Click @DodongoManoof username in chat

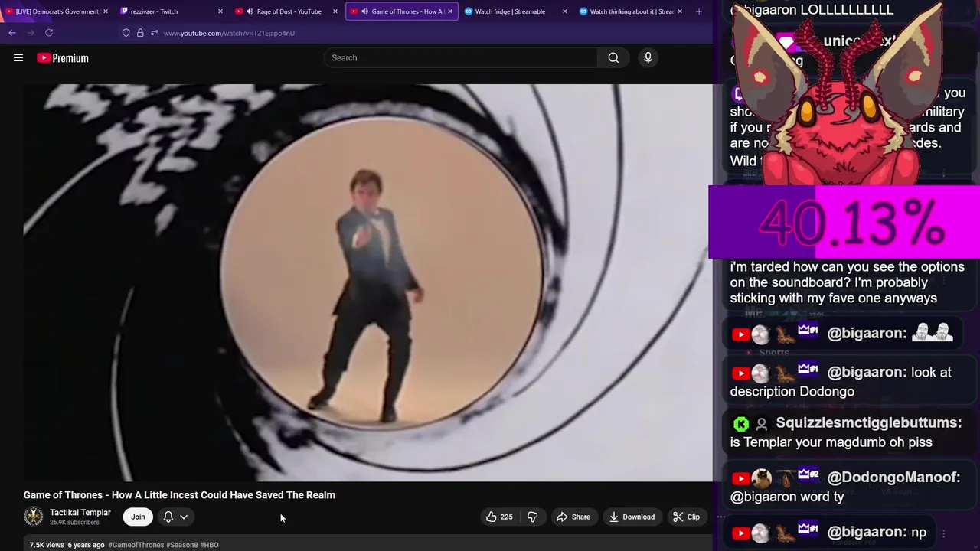(x=893, y=477)
